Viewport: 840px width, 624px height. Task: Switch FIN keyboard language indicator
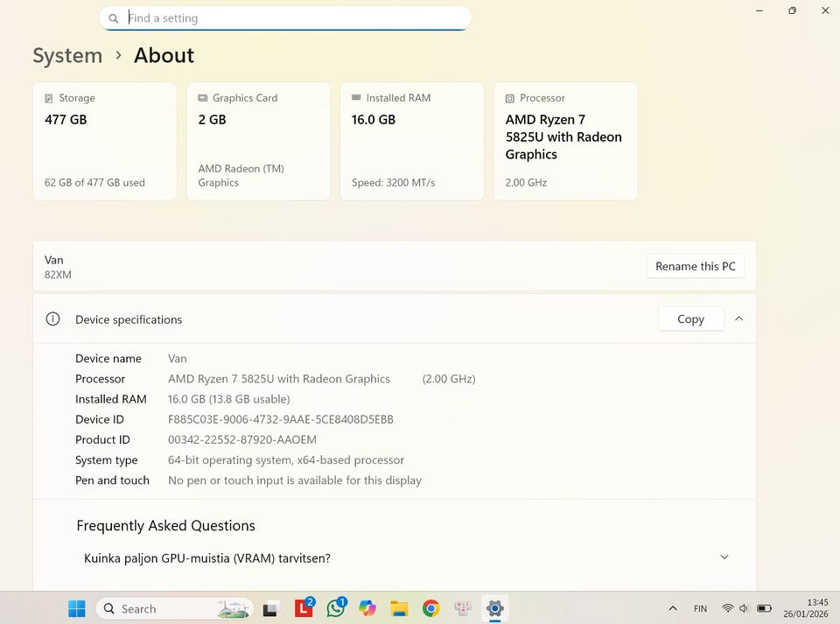(x=700, y=609)
